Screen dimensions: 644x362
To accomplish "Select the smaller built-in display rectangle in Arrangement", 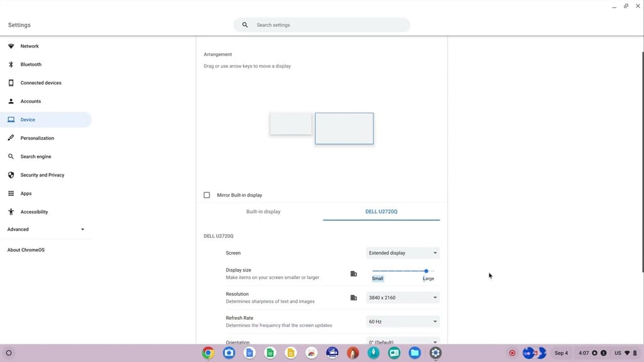I will click(291, 124).
